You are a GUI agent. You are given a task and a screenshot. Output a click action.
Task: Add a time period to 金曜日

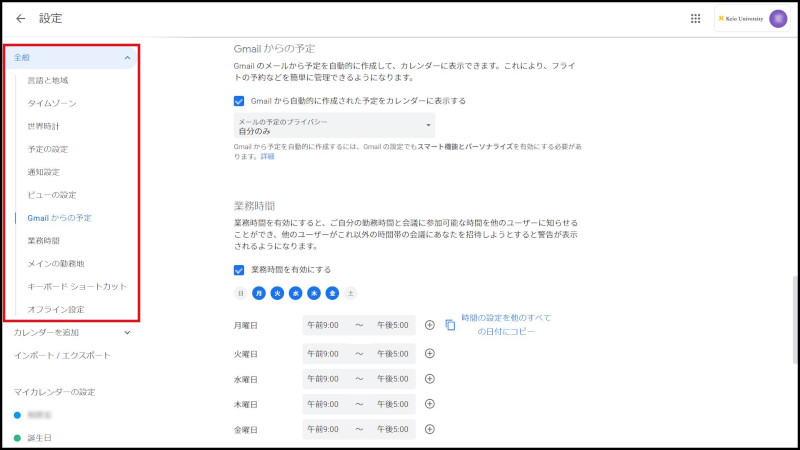tap(430, 429)
